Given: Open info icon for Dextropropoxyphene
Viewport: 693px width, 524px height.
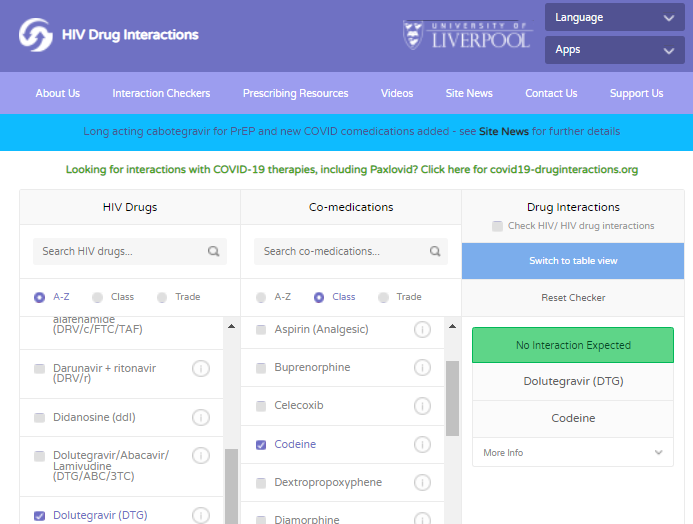Looking at the screenshot, I should pyautogui.click(x=423, y=482).
